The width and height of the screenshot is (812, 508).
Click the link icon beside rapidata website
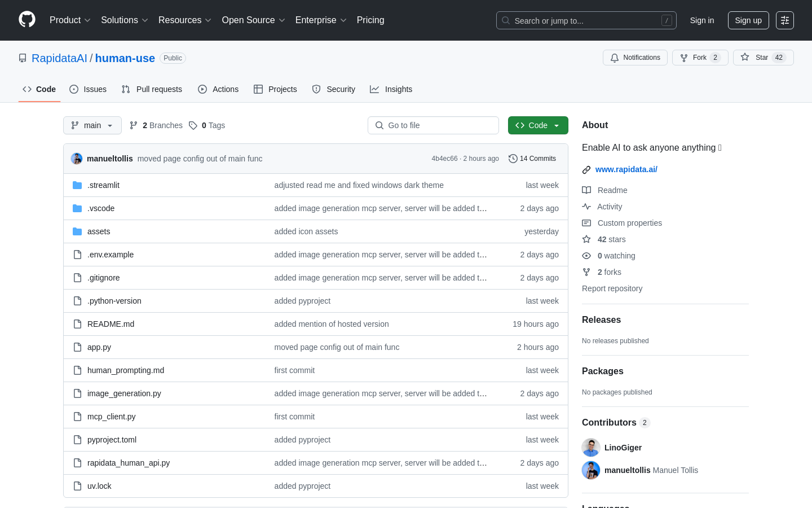pyautogui.click(x=586, y=170)
